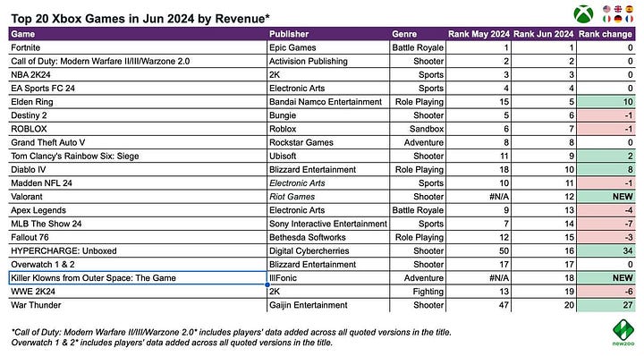Select the fill handle on the selected cell
Screen dimensions: 644x356
coord(267,284)
